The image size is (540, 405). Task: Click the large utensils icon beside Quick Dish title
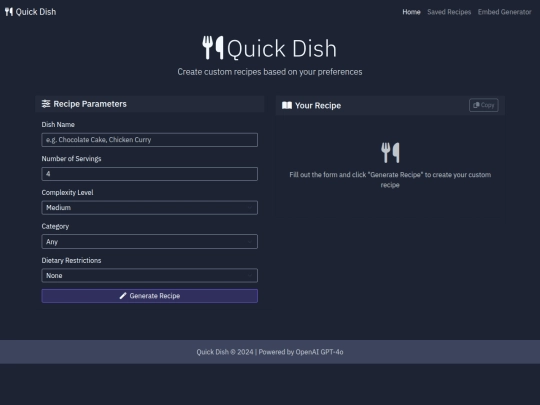click(213, 48)
